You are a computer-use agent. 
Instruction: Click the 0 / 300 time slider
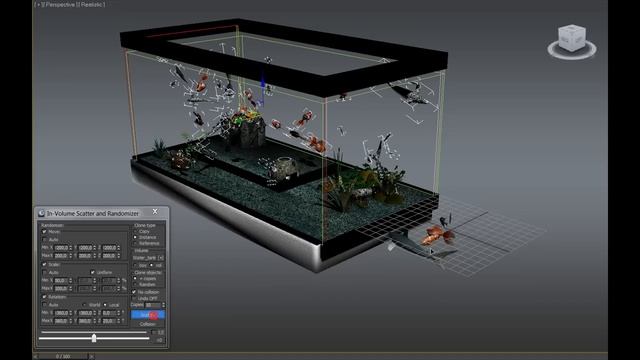click(x=63, y=356)
